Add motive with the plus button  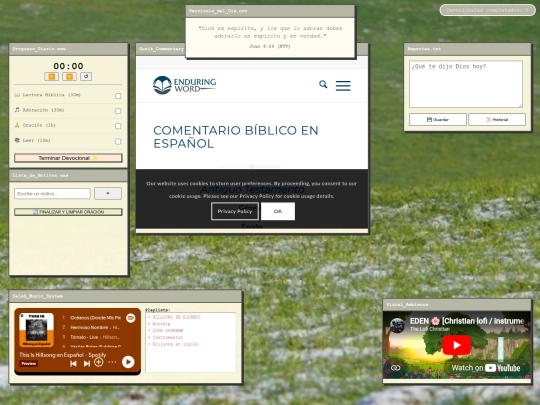108,194
